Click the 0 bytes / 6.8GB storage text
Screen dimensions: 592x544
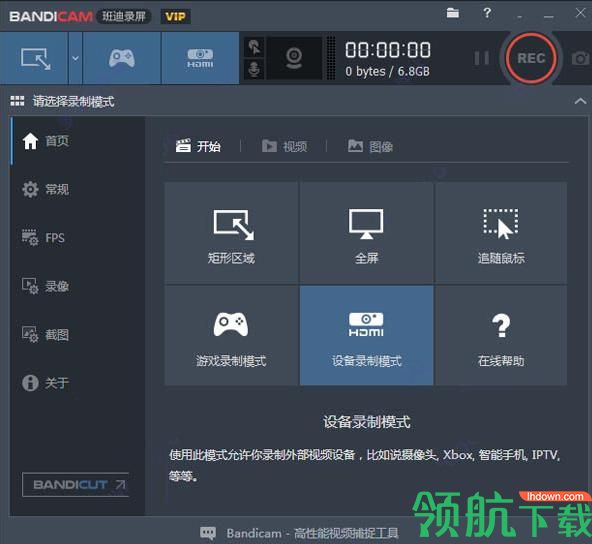(x=387, y=71)
